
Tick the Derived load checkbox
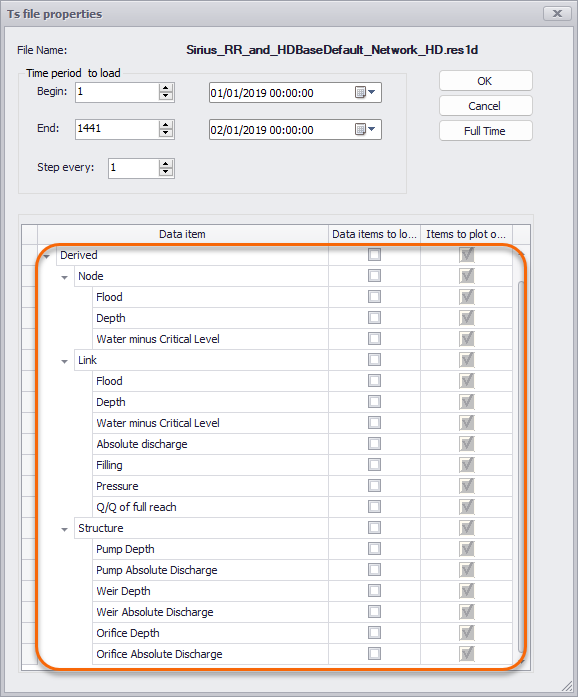[374, 255]
